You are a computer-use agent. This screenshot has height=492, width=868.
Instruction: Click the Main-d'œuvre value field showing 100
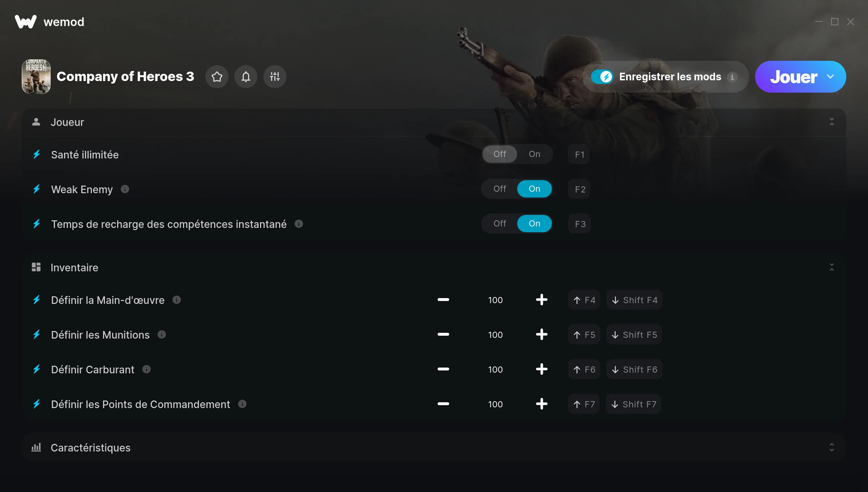point(495,300)
